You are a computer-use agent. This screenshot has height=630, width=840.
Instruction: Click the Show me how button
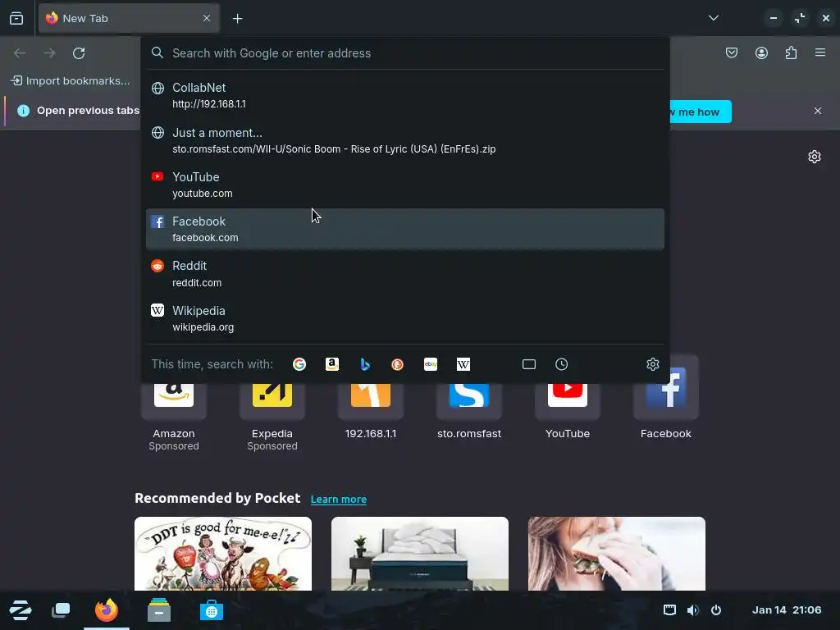(x=701, y=112)
